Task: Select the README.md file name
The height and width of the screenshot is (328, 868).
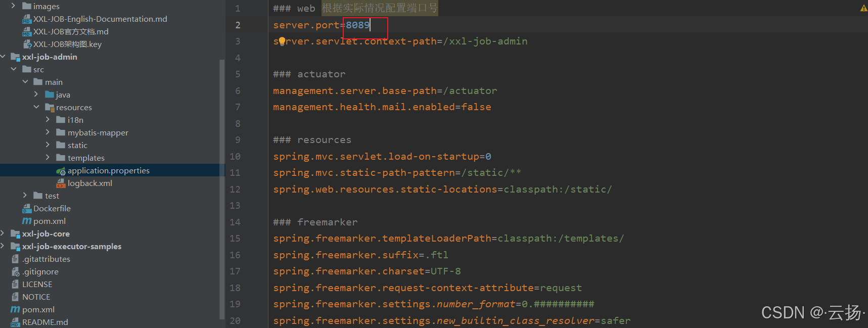Action: point(45,322)
